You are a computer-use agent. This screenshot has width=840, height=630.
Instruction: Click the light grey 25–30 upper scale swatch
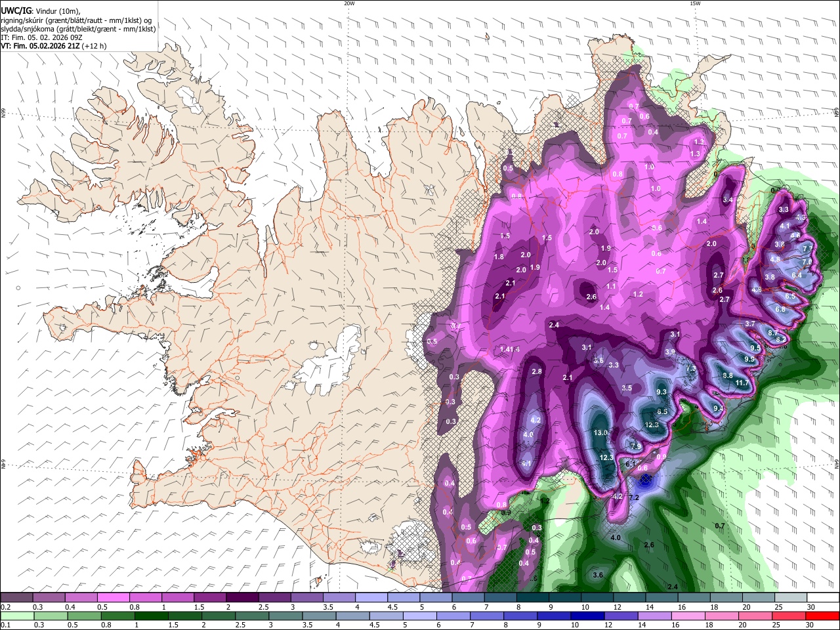[x=791, y=597]
